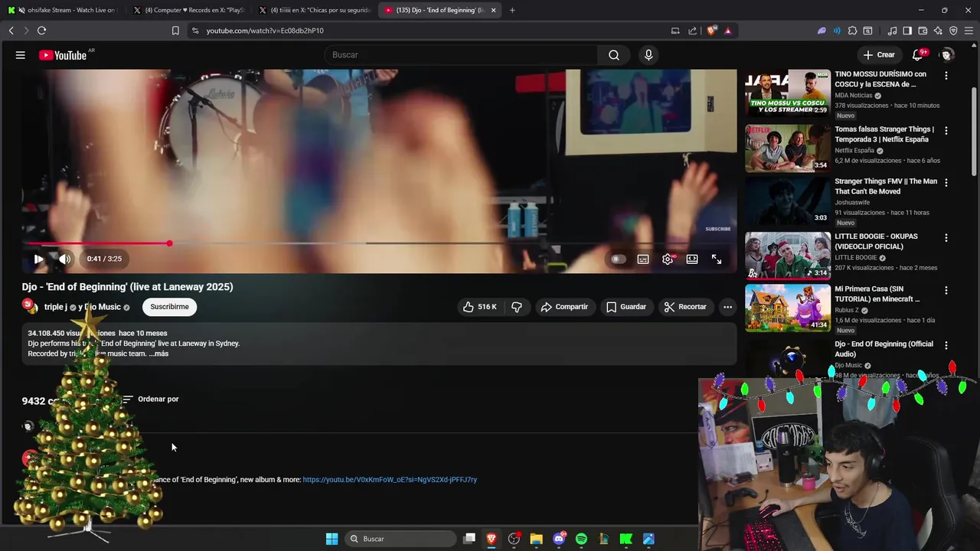This screenshot has height=551, width=980.
Task: Open options for LITTLE BOOGIE - OKUPAS video
Action: [x=946, y=238]
